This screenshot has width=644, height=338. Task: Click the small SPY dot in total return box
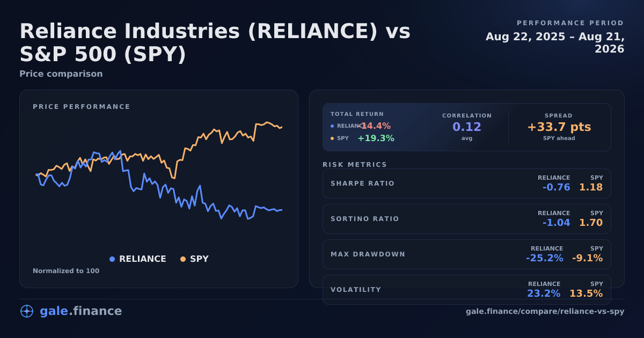(x=332, y=138)
